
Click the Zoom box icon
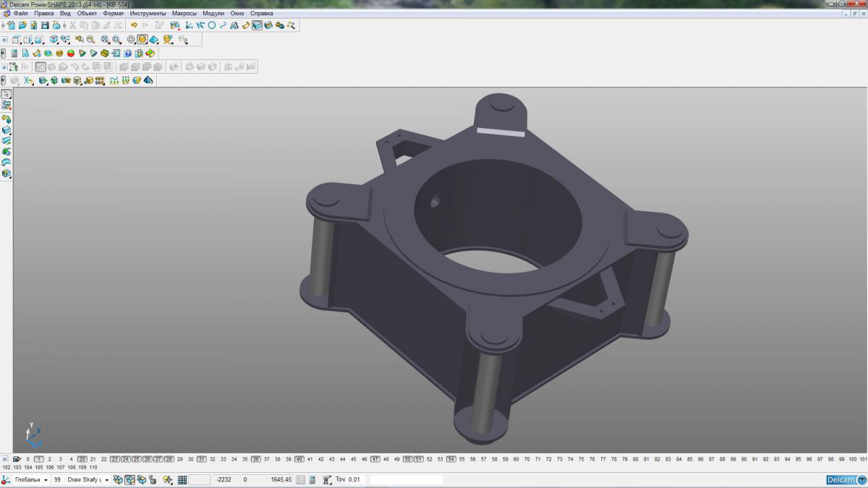116,40
